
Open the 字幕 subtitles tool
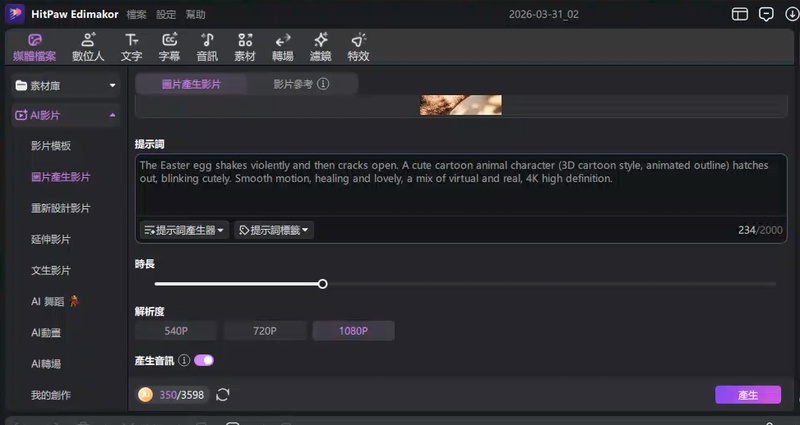[169, 47]
